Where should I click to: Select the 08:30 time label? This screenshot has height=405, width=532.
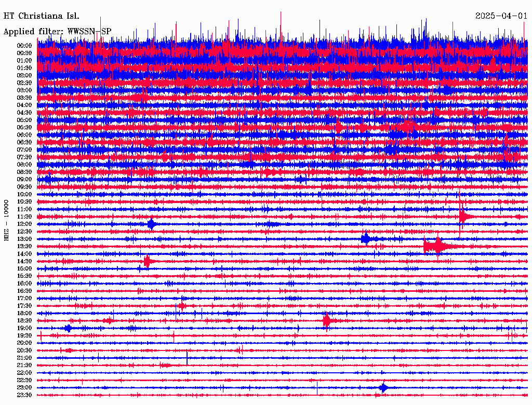[24, 172]
